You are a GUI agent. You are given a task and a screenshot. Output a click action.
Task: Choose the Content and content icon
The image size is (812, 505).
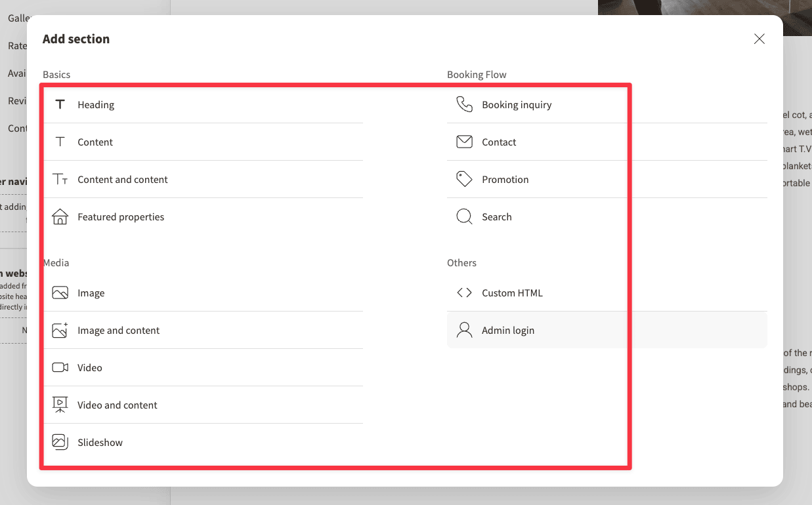pyautogui.click(x=60, y=178)
